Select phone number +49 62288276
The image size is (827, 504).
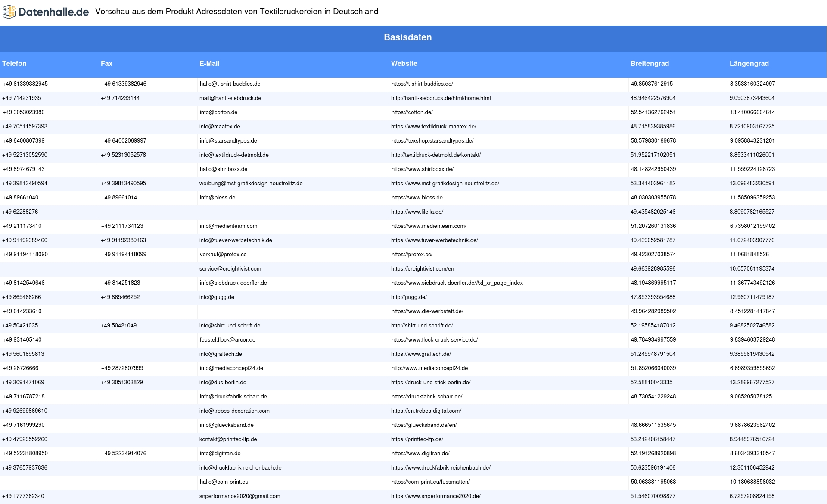20,212
